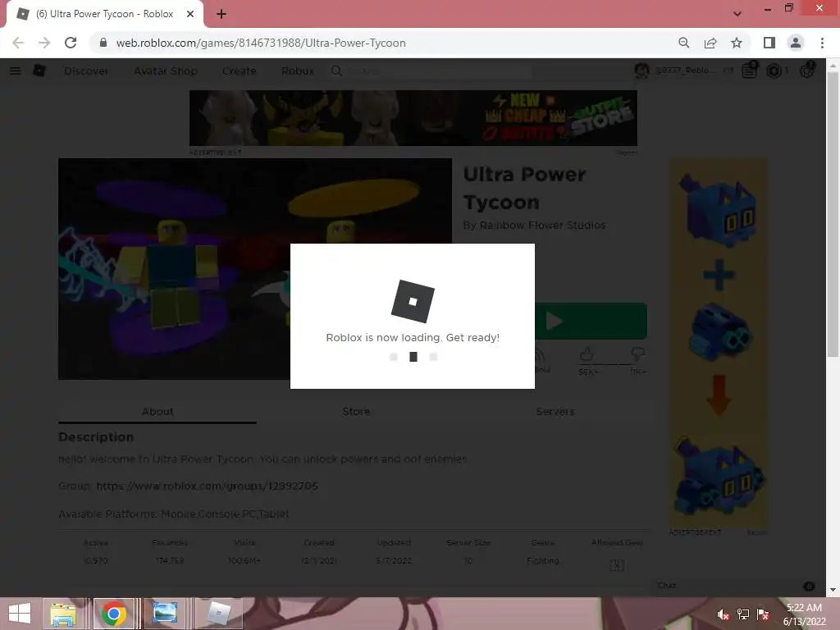This screenshot has height=630, width=840.
Task: Click the 'Roblox is now loading' text
Action: (x=413, y=337)
